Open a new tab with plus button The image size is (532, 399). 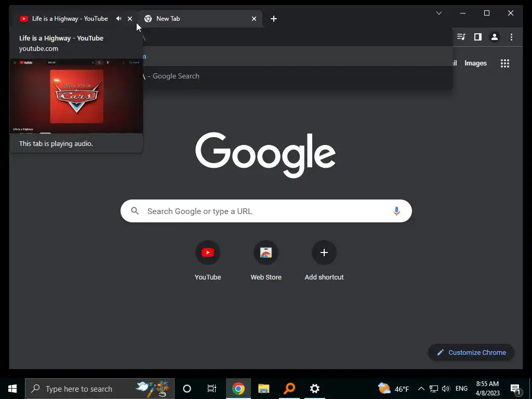click(x=274, y=19)
